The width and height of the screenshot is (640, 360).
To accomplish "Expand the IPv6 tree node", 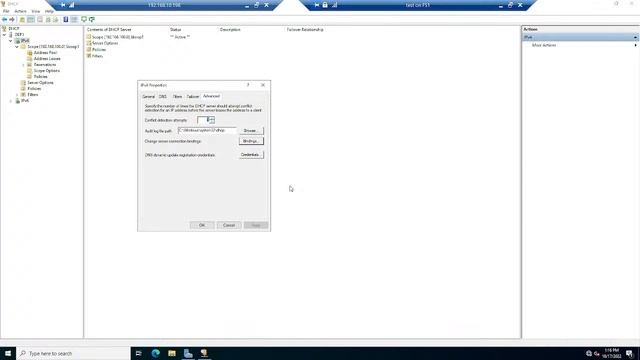I will tap(11, 101).
